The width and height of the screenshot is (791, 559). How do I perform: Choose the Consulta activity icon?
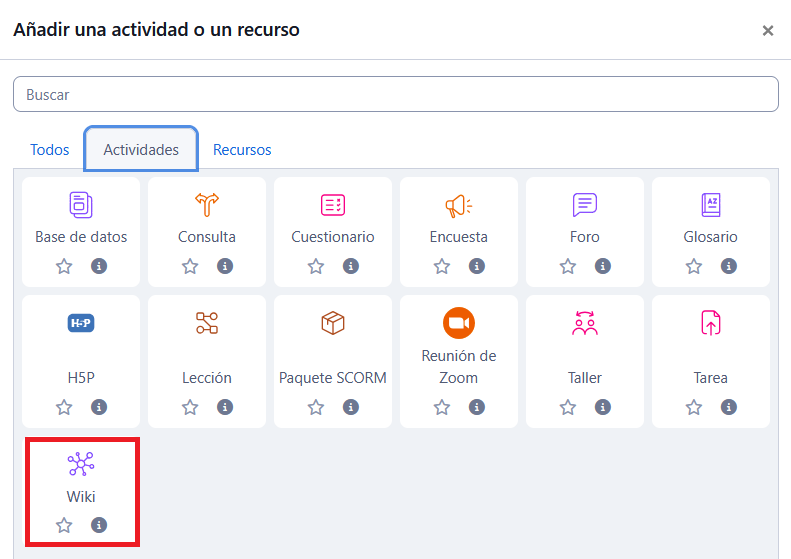coord(207,205)
